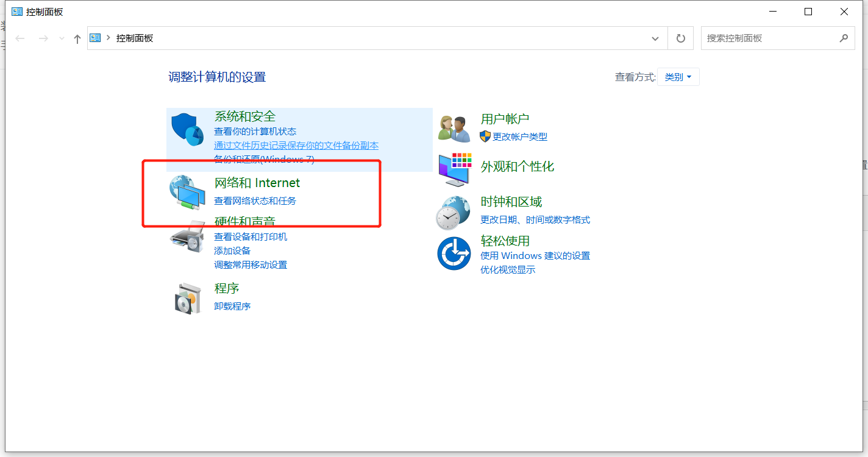
Task: Click the 用户帐户 people icon
Action: pyautogui.click(x=454, y=129)
